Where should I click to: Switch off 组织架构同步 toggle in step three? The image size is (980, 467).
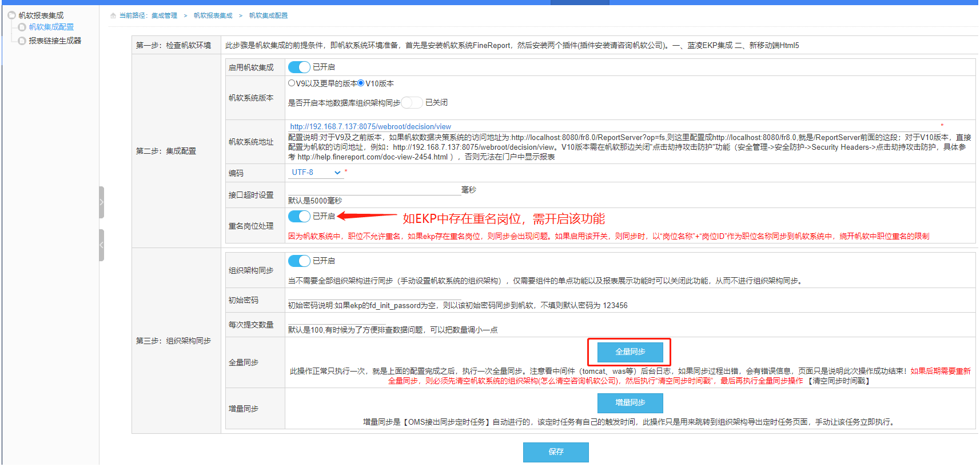[299, 261]
